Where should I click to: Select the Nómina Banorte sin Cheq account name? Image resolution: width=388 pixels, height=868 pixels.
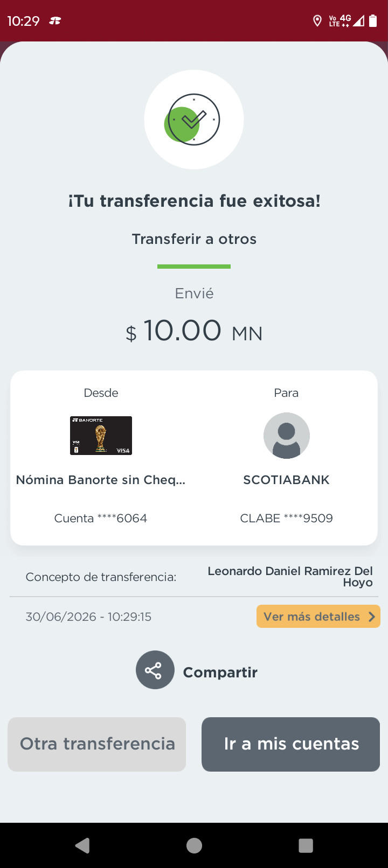(101, 480)
